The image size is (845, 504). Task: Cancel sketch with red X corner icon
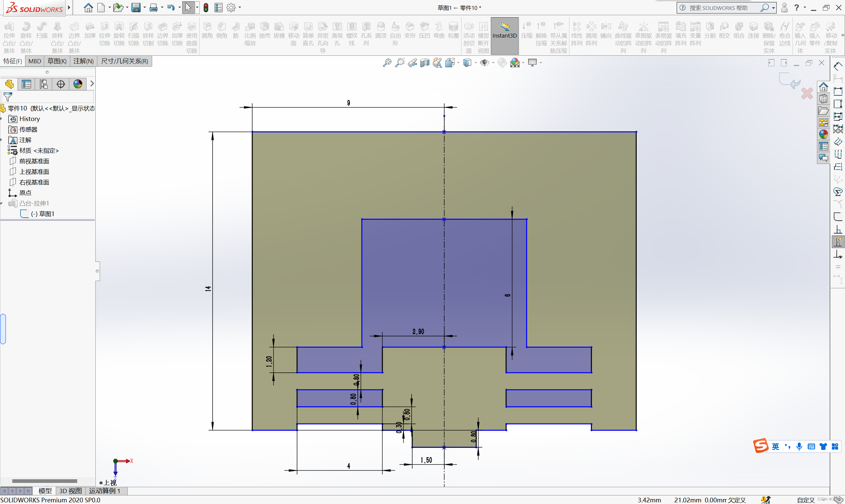click(x=807, y=93)
